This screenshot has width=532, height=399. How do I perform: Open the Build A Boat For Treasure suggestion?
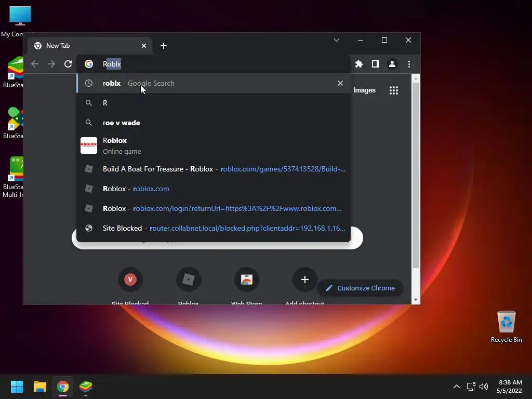(x=214, y=169)
